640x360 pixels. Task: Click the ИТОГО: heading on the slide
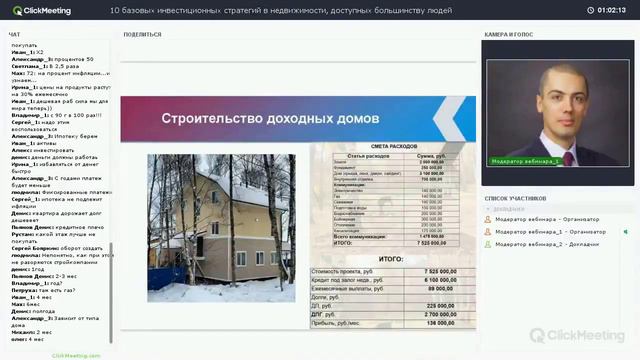391,259
